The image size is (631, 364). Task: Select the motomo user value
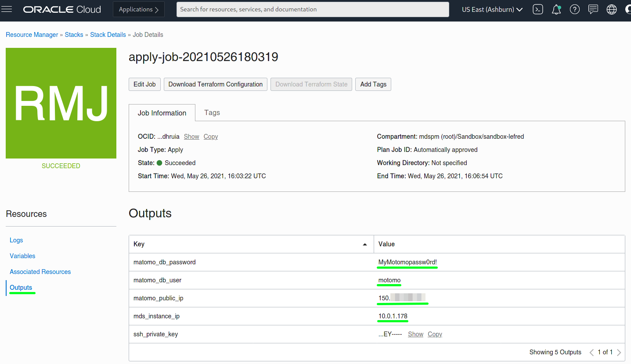pos(389,280)
